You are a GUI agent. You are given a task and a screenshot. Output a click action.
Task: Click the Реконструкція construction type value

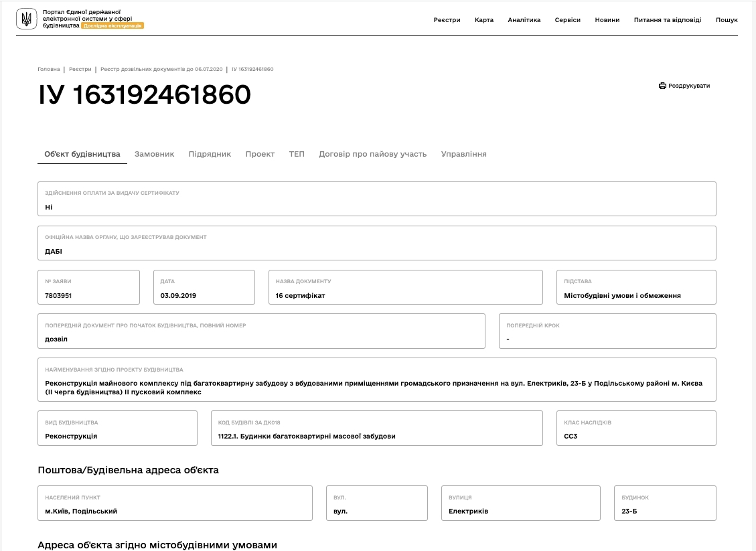[x=71, y=437]
